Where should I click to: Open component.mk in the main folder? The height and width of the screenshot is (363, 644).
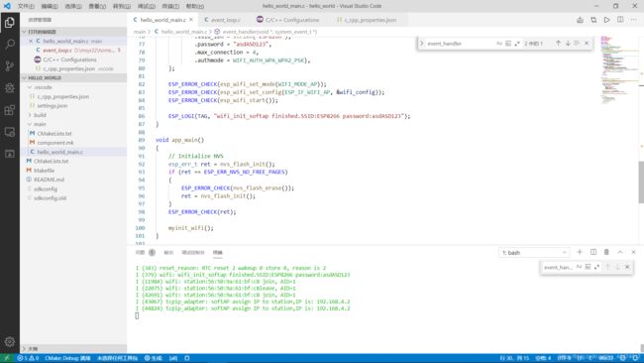pos(55,143)
